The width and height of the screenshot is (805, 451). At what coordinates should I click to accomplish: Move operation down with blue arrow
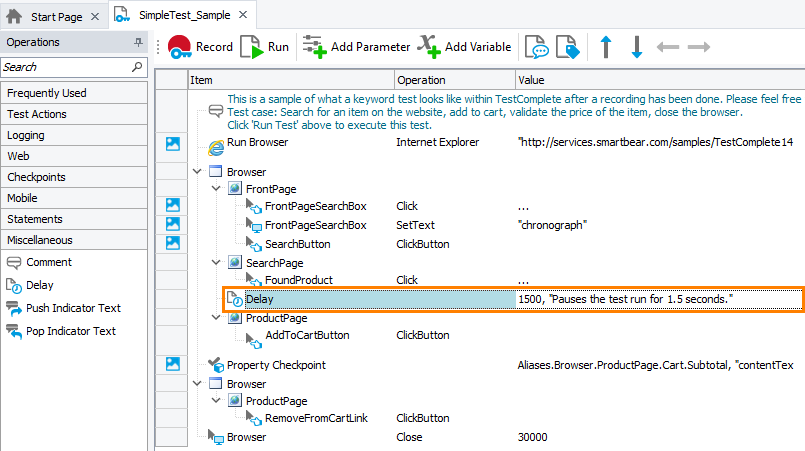(x=636, y=47)
